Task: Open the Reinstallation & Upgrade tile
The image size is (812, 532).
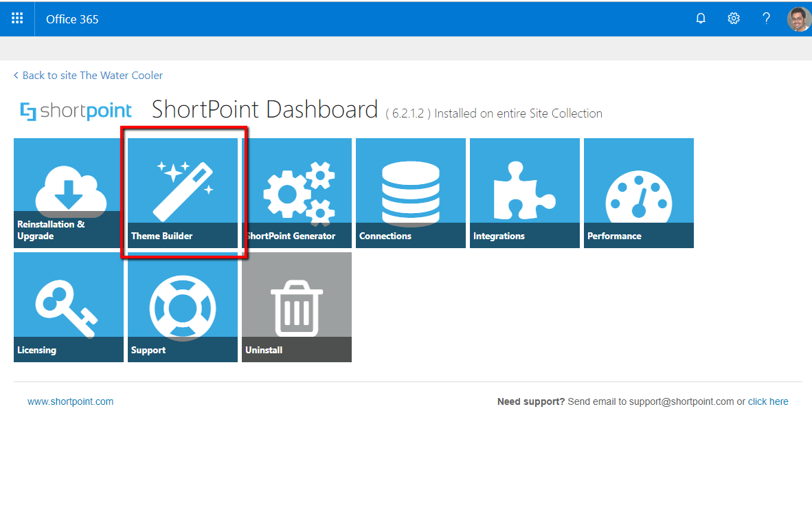Action: pyautogui.click(x=69, y=192)
